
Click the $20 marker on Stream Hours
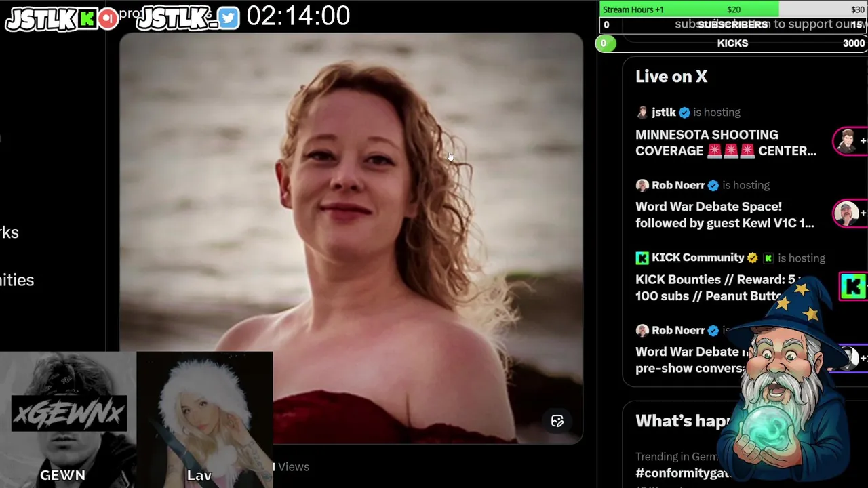734,9
